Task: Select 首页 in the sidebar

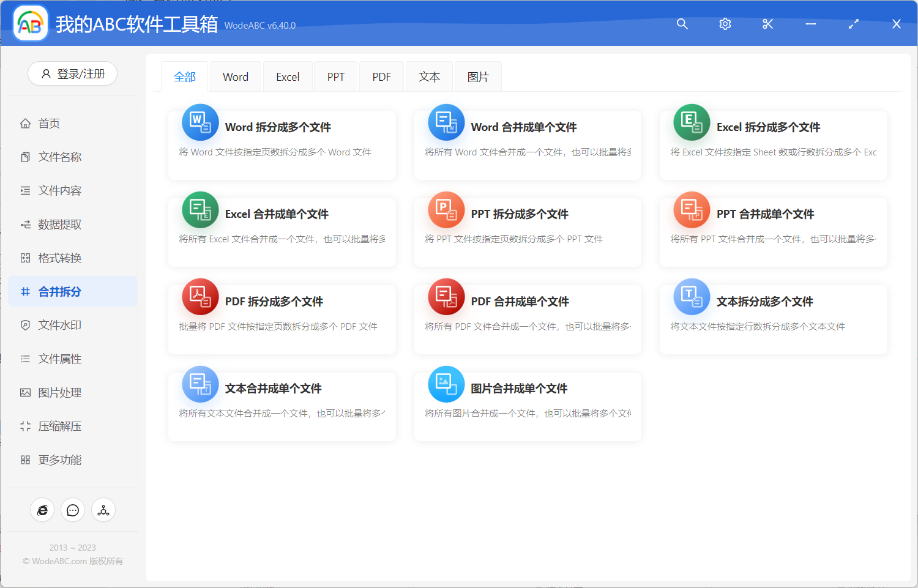Action: (49, 123)
